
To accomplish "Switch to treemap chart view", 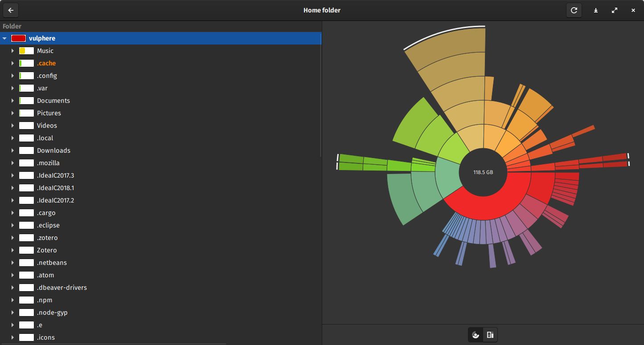I will [x=490, y=335].
